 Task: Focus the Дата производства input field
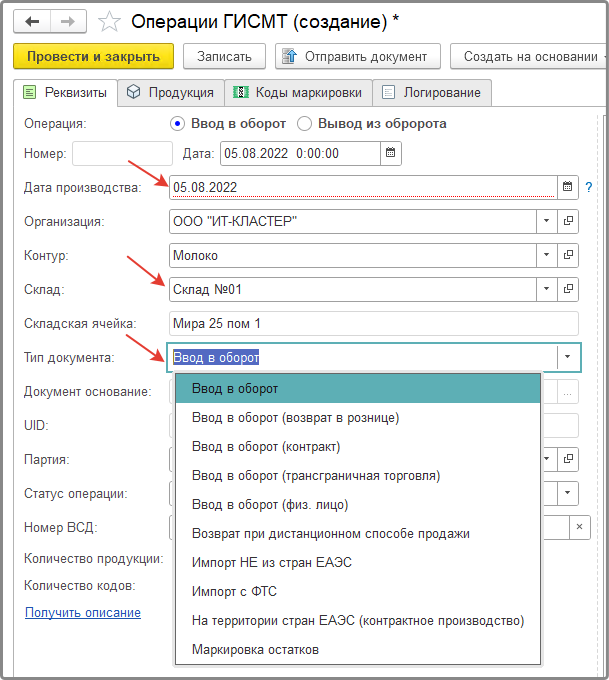[363, 187]
